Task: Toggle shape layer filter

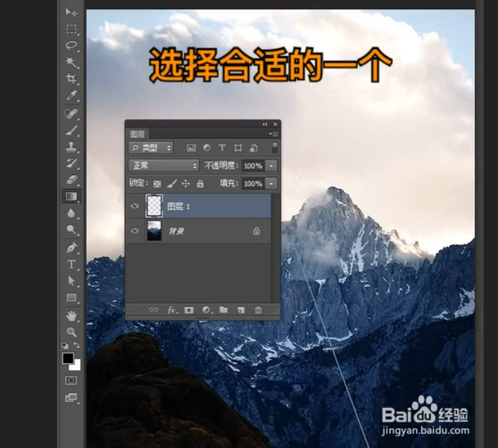Action: [x=238, y=147]
